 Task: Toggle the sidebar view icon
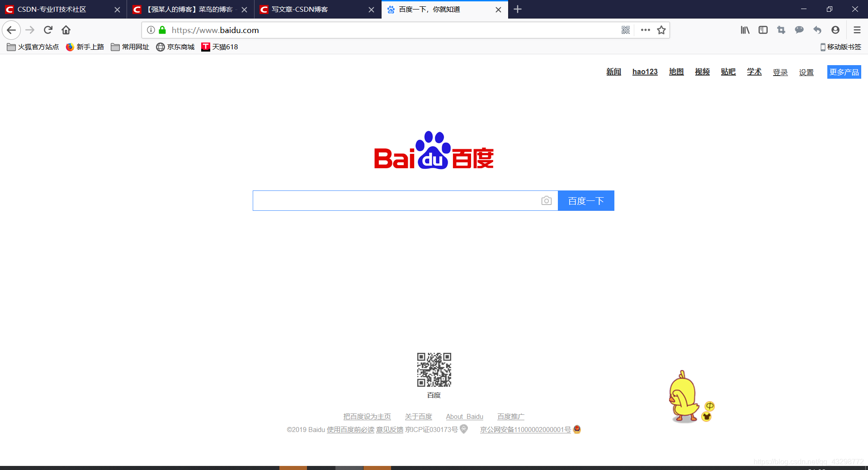(x=763, y=30)
